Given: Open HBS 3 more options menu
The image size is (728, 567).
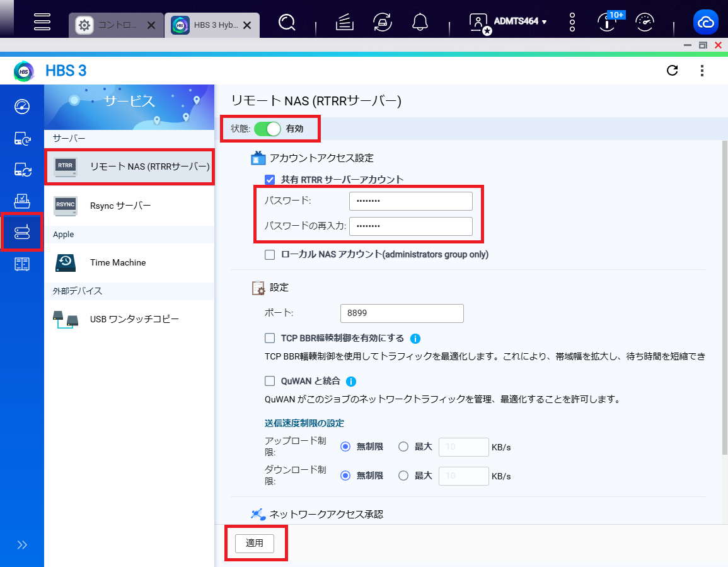Looking at the screenshot, I should click(702, 70).
